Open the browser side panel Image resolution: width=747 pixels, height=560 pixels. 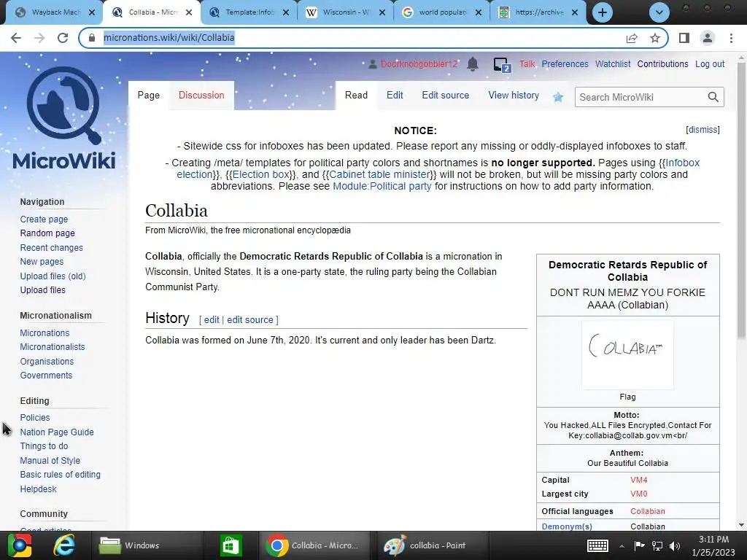click(x=684, y=38)
